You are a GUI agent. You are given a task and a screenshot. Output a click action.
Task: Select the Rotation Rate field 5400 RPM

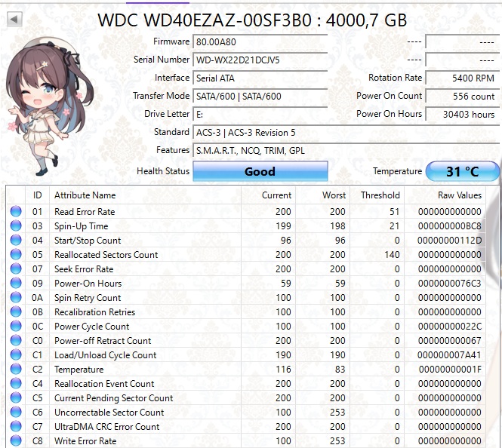(462, 78)
